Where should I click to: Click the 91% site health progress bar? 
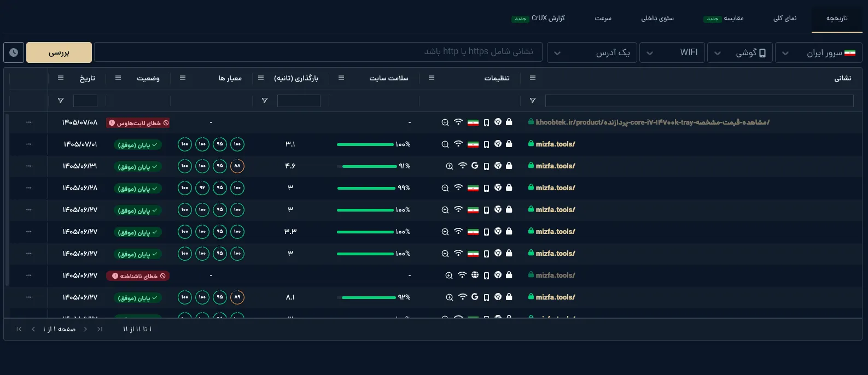click(x=367, y=166)
